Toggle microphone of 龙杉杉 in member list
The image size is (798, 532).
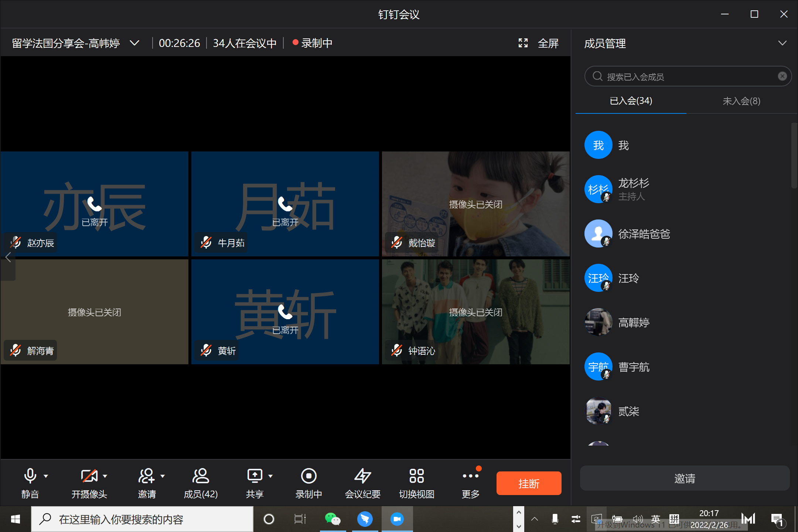(606, 198)
